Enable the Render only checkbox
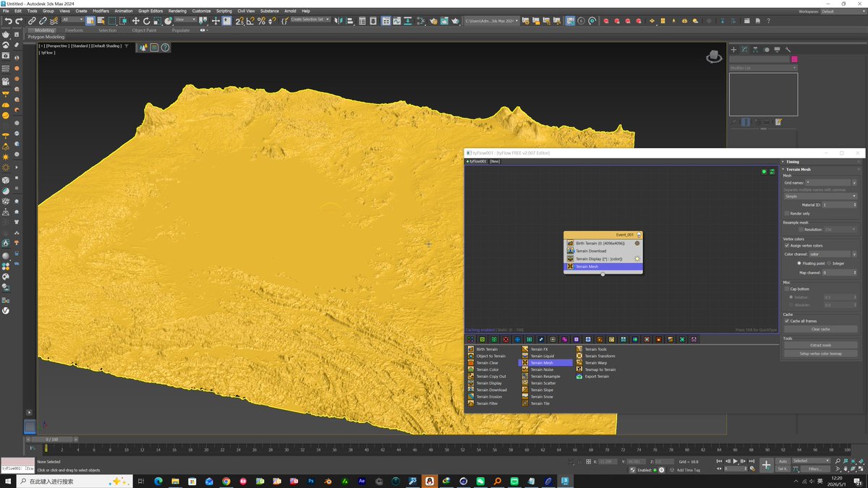The width and height of the screenshot is (868, 488). (x=787, y=213)
